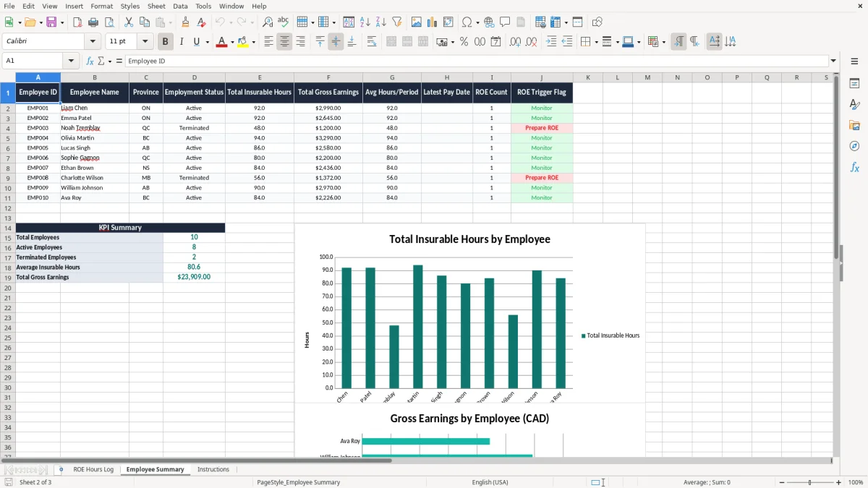
Task: Open the sidebar Gallery icon
Action: (x=854, y=126)
